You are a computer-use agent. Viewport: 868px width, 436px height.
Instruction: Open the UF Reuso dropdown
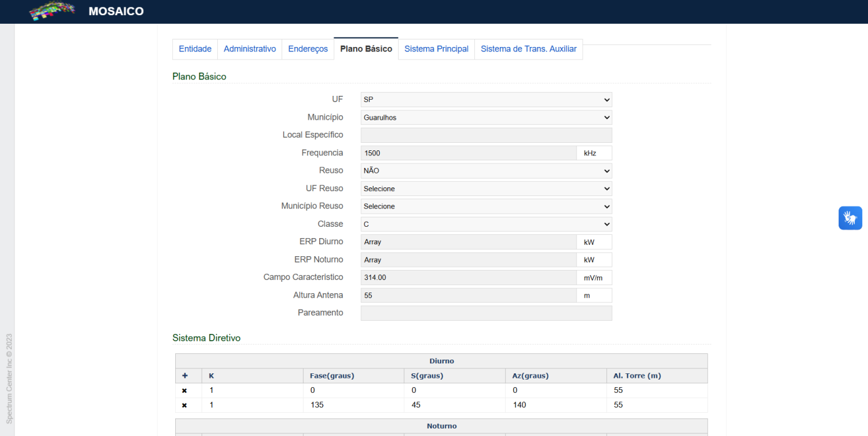pos(486,189)
